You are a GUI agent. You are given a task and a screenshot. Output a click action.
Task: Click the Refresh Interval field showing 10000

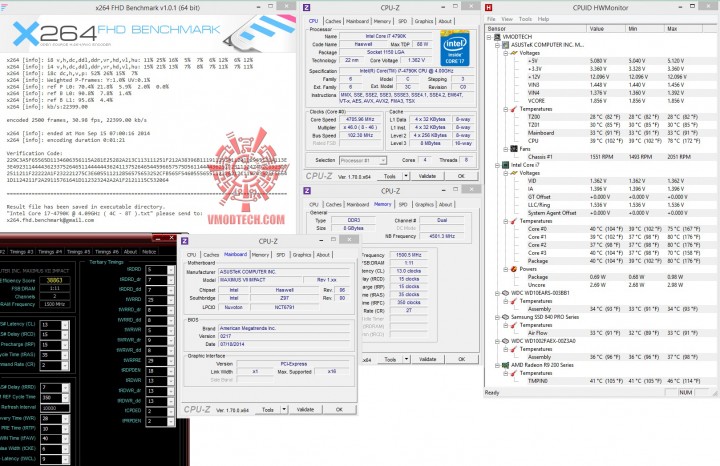click(x=55, y=408)
